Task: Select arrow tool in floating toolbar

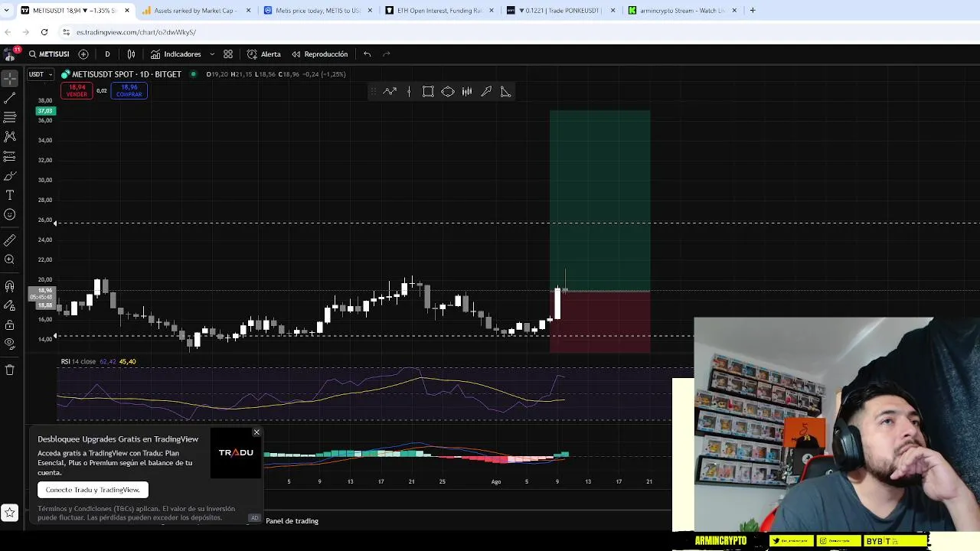Action: click(486, 92)
